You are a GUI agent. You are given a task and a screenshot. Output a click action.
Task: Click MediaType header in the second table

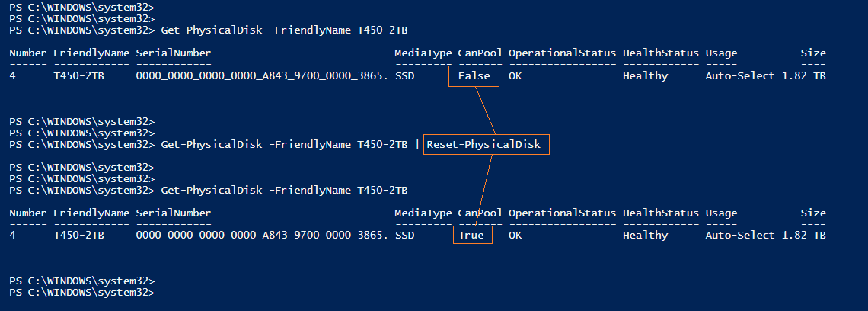click(423, 213)
